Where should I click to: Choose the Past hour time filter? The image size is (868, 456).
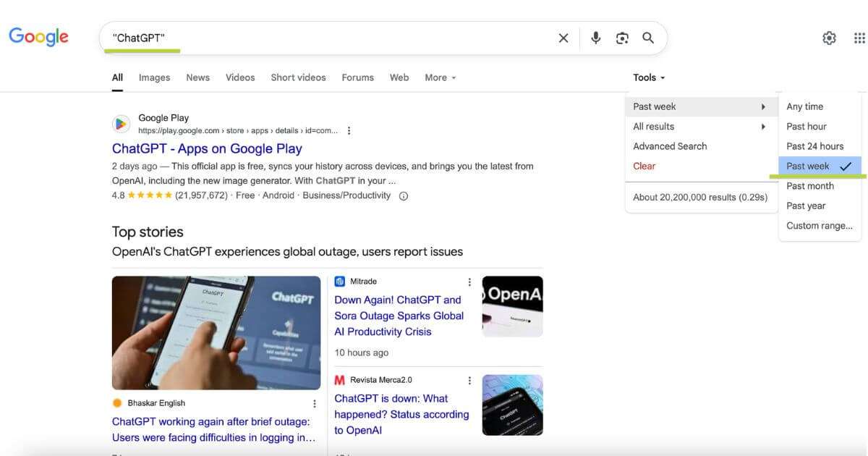pos(807,127)
